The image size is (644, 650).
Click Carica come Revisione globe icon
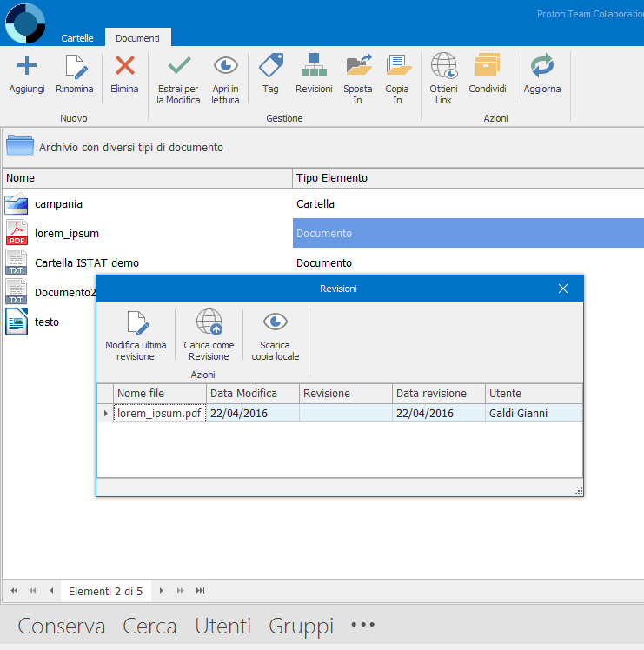(x=209, y=322)
